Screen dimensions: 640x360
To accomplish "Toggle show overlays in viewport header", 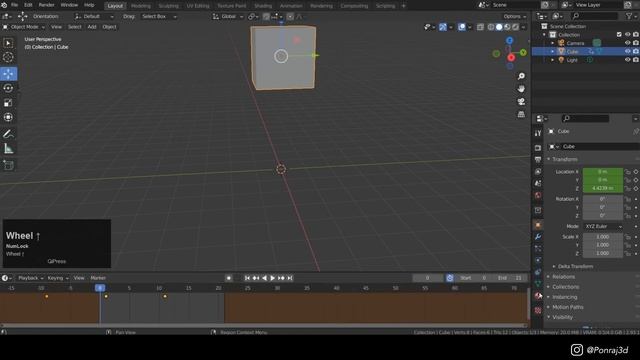I will [x=462, y=27].
